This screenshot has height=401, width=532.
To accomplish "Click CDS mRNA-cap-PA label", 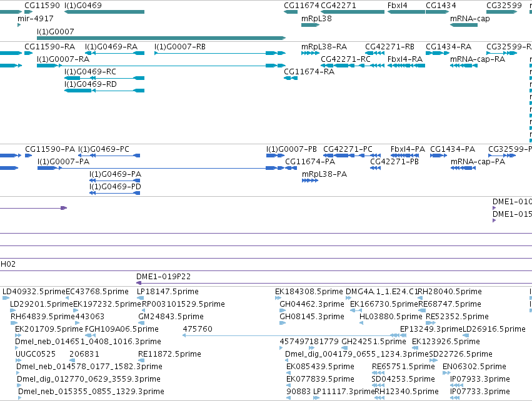I will click(478, 161).
